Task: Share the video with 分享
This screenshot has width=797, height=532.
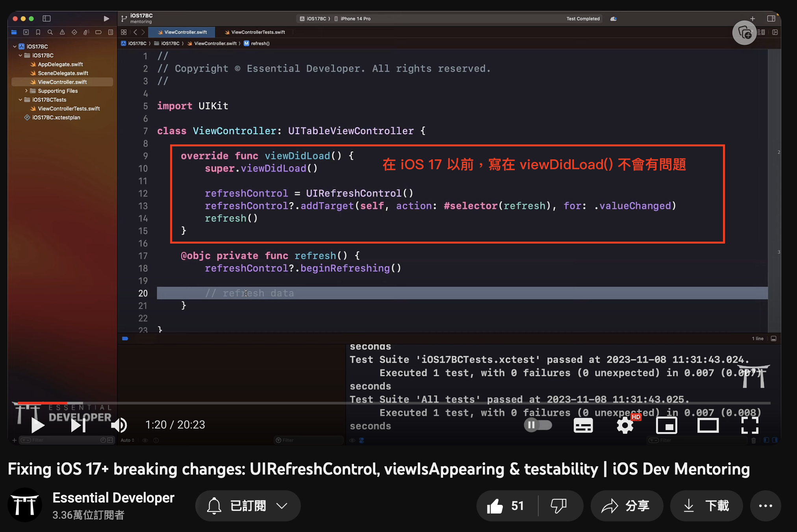Action: (x=626, y=506)
